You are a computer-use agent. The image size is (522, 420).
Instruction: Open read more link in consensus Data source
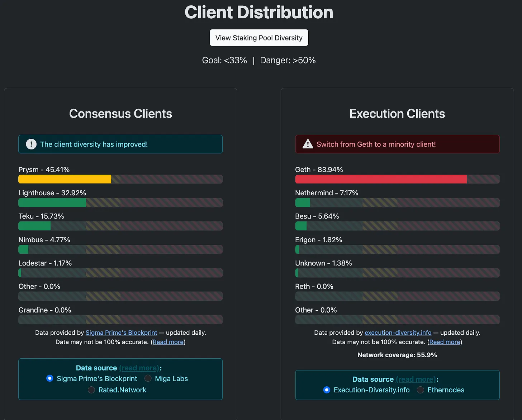[139, 368]
